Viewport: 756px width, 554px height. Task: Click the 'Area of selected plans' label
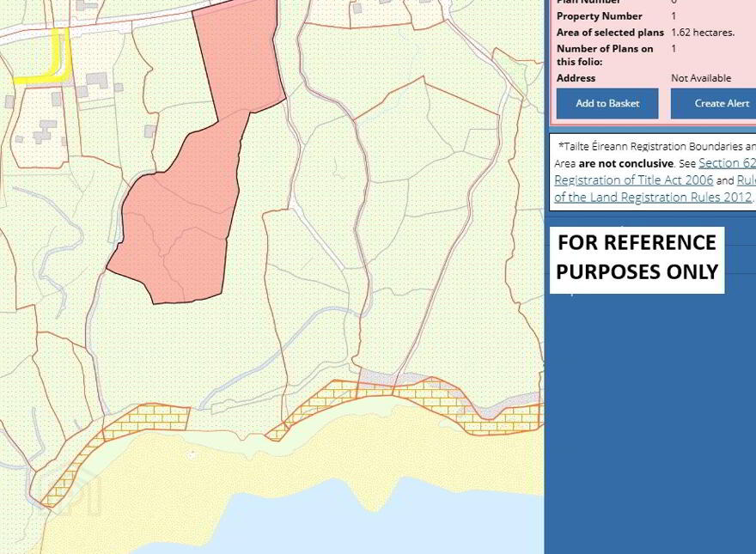coord(610,33)
